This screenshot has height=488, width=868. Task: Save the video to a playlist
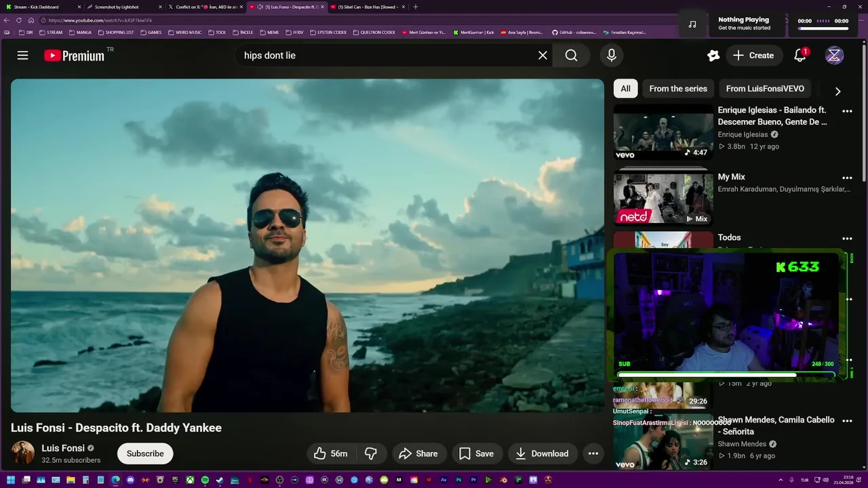(x=477, y=453)
